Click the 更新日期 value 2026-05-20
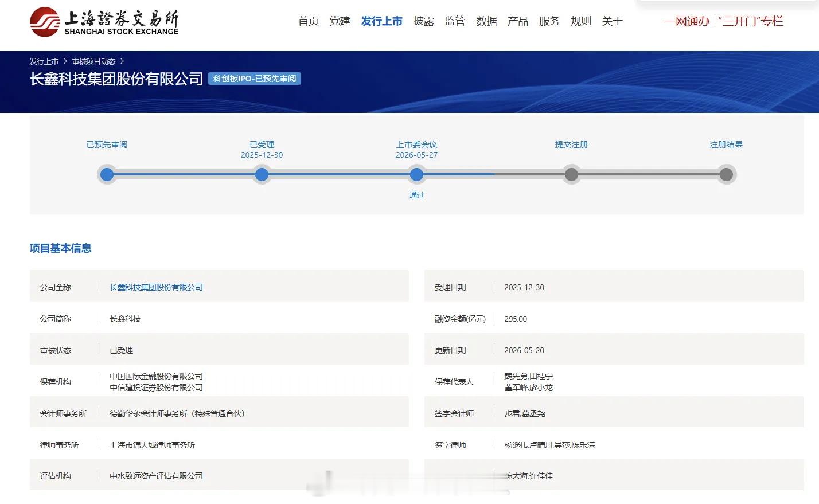 pyautogui.click(x=524, y=350)
